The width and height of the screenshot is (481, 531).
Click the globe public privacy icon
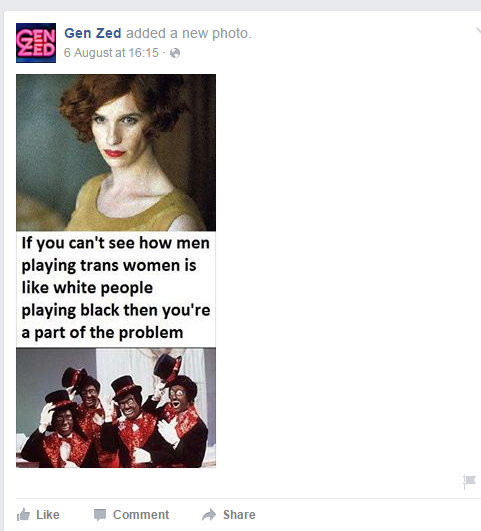(175, 53)
